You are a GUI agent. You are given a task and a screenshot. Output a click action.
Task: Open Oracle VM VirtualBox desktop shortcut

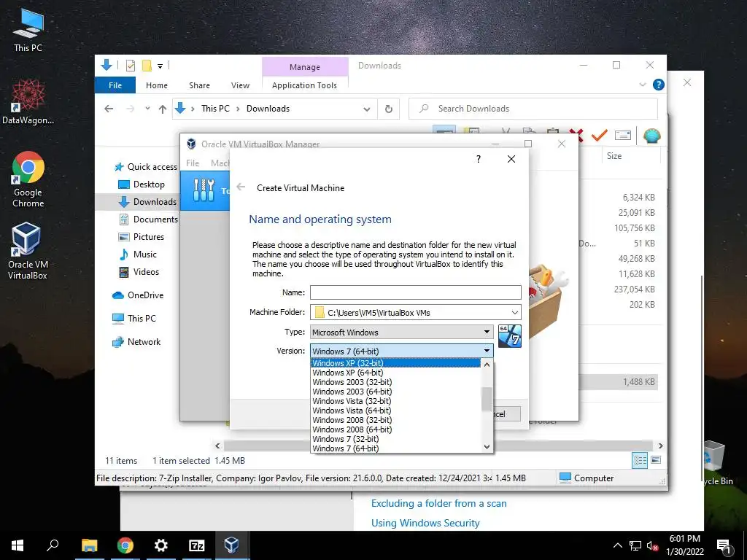click(x=28, y=251)
